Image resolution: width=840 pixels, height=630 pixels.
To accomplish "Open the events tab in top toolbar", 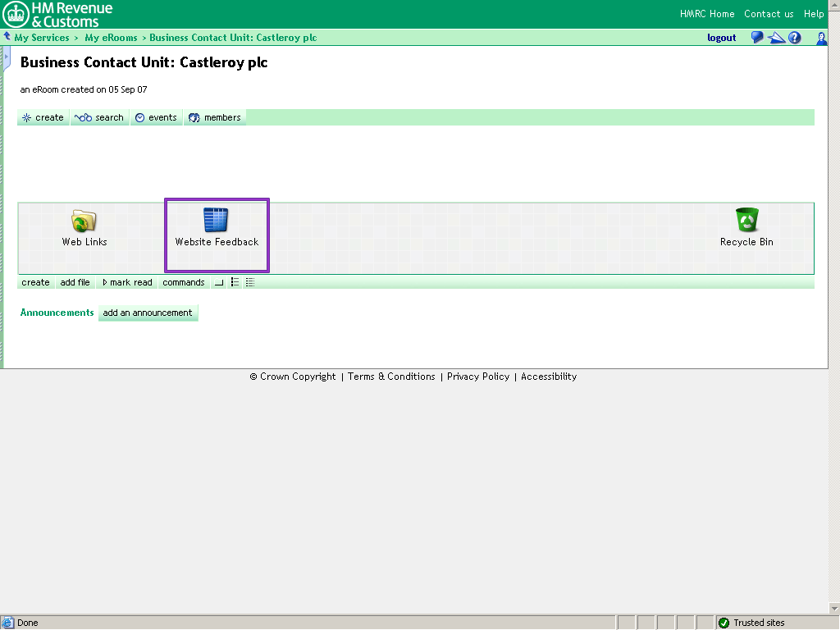I will click(x=156, y=117).
